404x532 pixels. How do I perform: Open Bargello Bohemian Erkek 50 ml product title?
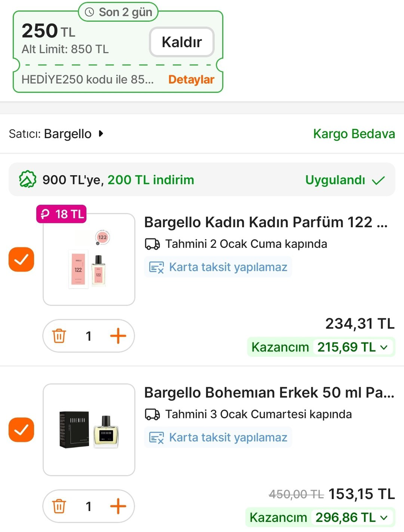269,392
